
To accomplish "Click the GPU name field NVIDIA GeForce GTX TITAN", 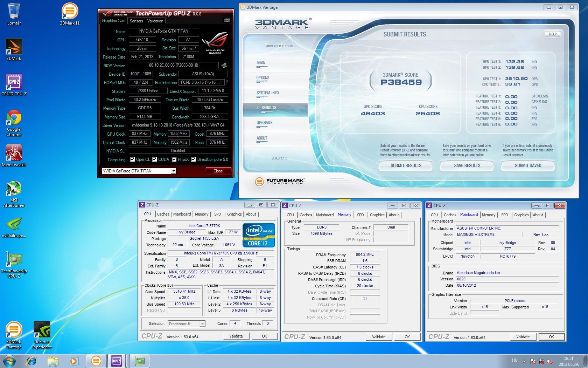I will (164, 31).
